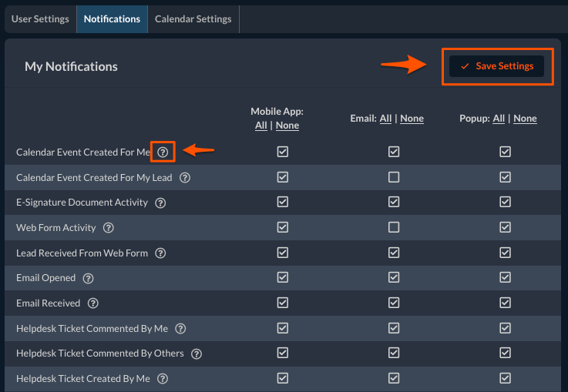Screen dimensions: 568x392
Task: Click the My Notifications heading
Action: (71, 66)
